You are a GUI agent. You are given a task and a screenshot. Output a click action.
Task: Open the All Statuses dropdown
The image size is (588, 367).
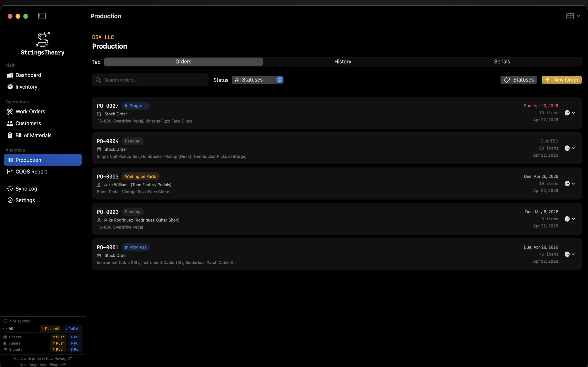coord(257,80)
